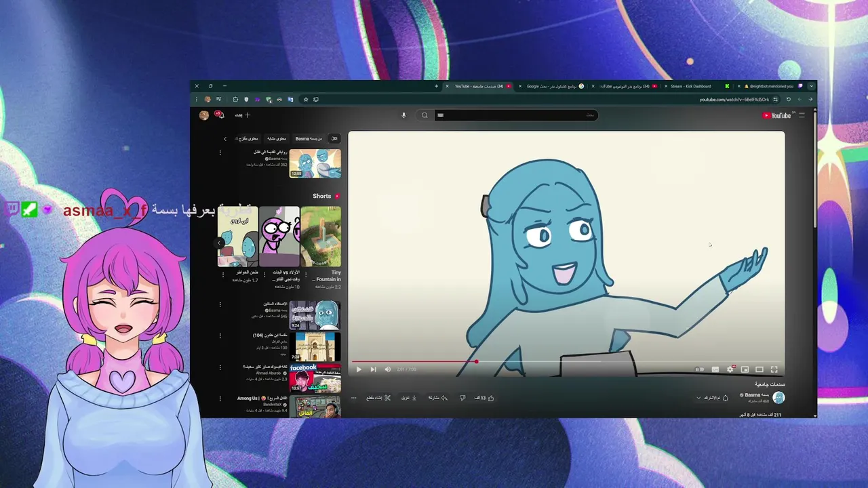The height and width of the screenshot is (488, 868).
Task: Open the share button under the video
Action: point(438,398)
